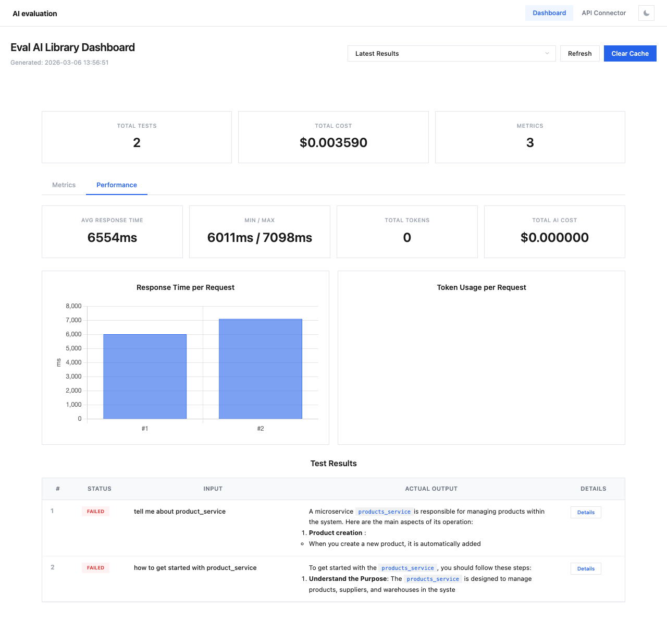Click the AI evaluation logo title
This screenshot has height=644, width=667.
click(x=35, y=14)
